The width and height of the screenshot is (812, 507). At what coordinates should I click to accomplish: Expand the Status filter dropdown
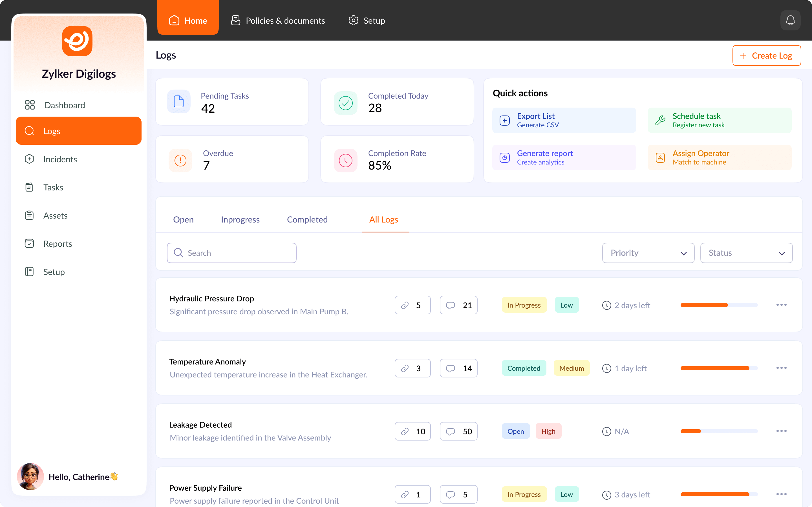click(746, 253)
